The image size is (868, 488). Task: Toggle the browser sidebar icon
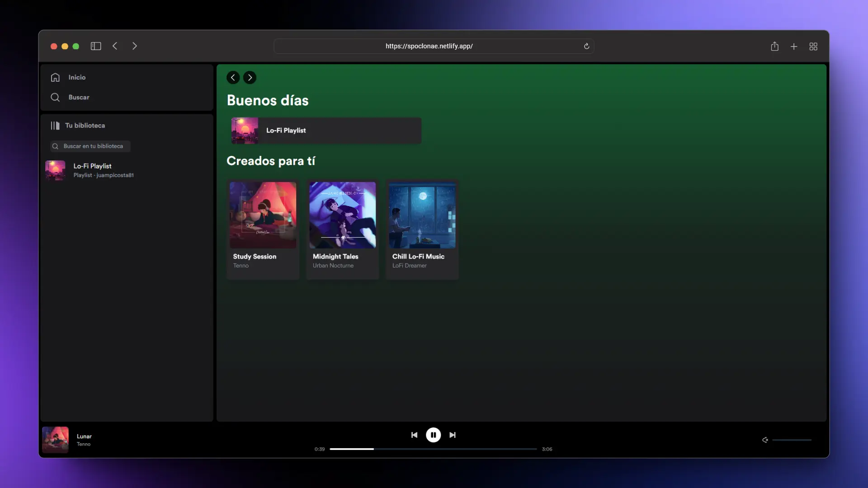[x=96, y=46]
